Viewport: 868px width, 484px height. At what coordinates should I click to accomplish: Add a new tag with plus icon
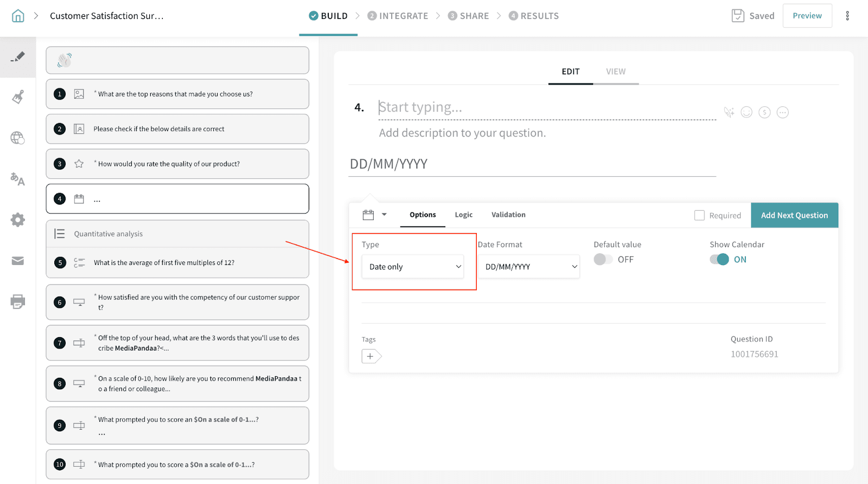point(371,356)
